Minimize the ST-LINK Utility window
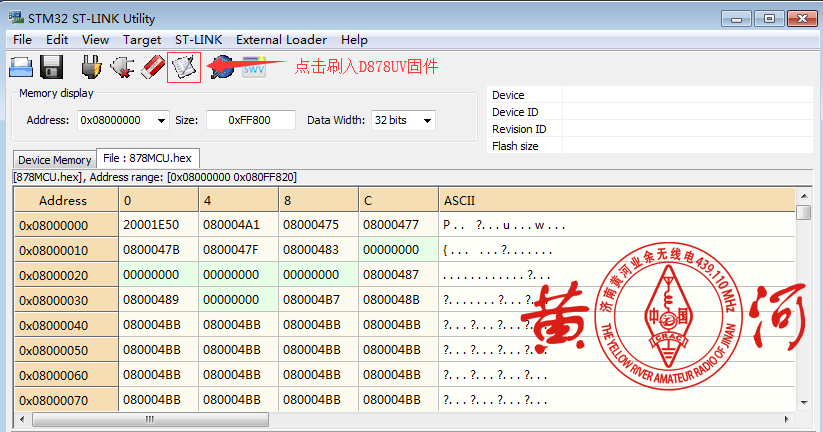This screenshot has height=432, width=823. point(736,19)
